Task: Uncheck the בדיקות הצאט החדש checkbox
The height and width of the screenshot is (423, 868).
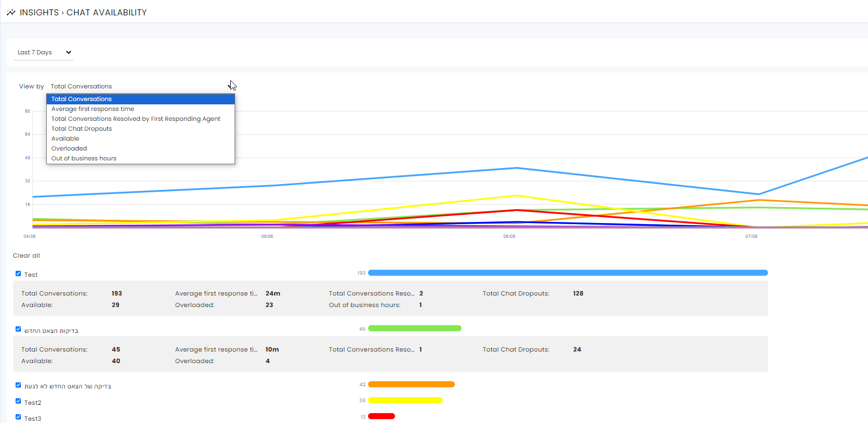Action: point(18,329)
